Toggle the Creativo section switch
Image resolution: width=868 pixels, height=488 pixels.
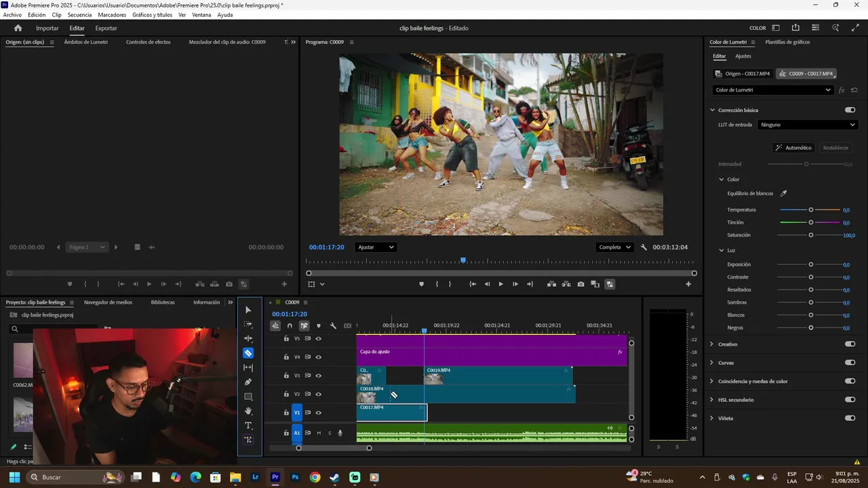850,344
